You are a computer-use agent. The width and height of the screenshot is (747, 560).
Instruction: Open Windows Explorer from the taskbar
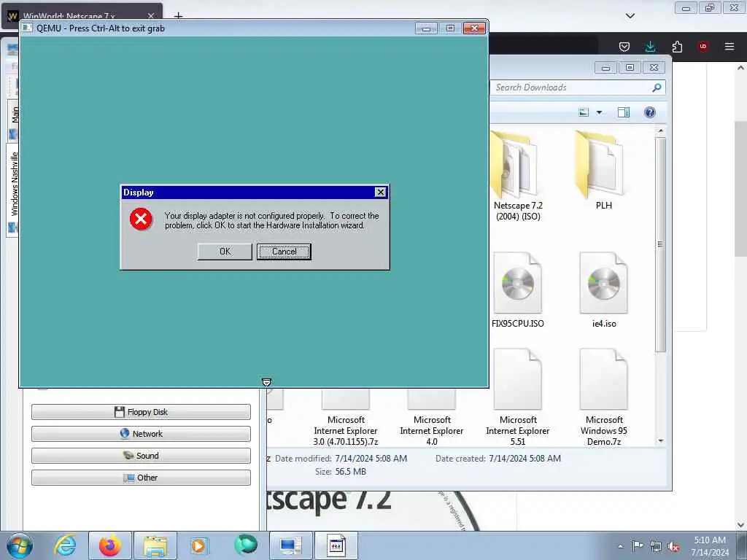coord(155,545)
